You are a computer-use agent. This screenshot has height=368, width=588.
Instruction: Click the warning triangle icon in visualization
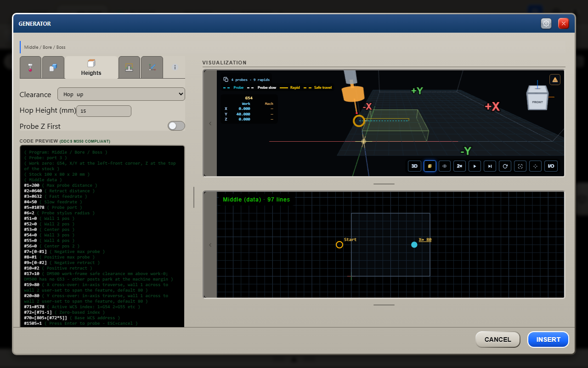click(555, 80)
